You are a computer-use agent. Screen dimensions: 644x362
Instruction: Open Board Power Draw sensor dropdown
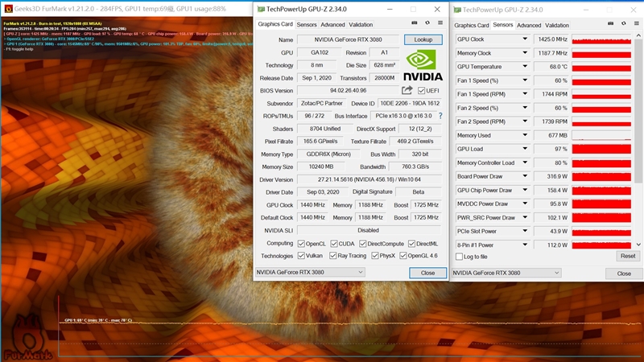pos(525,176)
